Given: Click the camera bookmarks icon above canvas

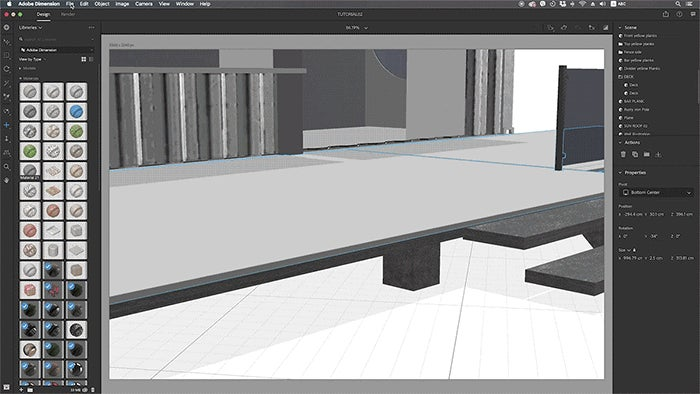Looking at the screenshot, I should point(592,28).
